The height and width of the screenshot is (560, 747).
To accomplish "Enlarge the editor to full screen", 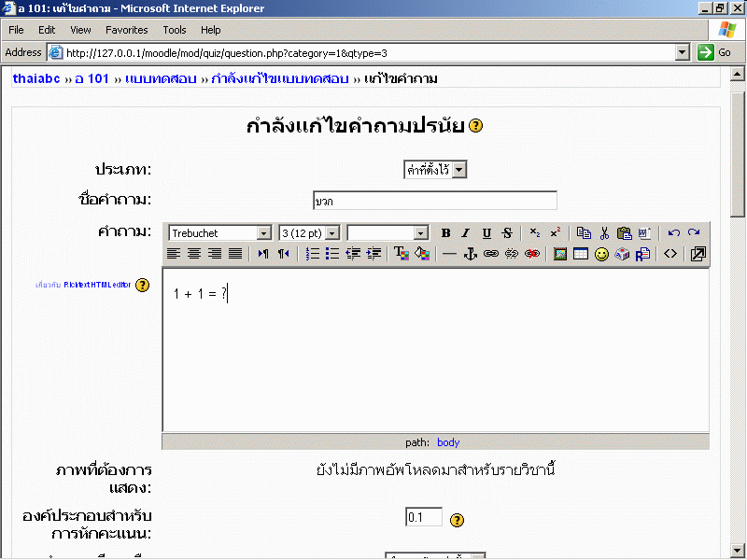I will [698, 254].
